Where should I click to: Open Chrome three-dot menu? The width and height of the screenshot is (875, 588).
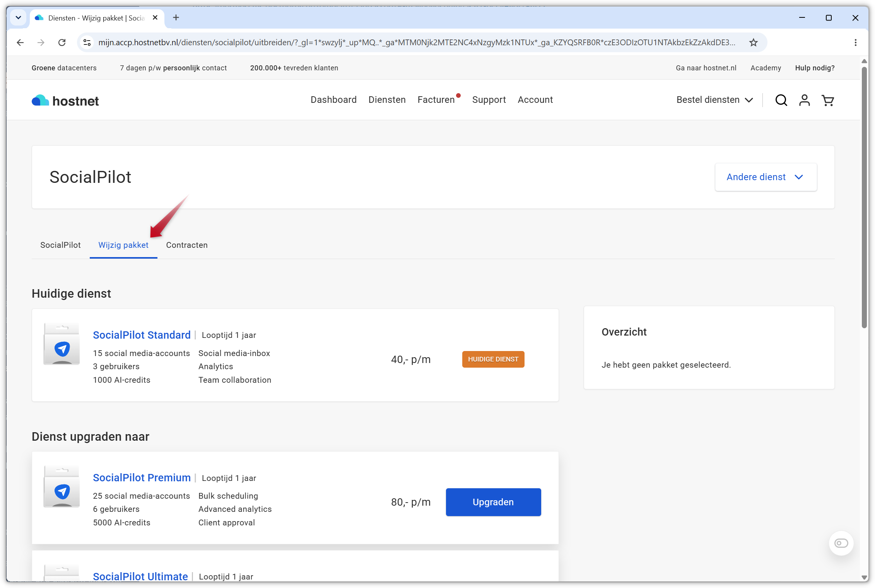855,43
